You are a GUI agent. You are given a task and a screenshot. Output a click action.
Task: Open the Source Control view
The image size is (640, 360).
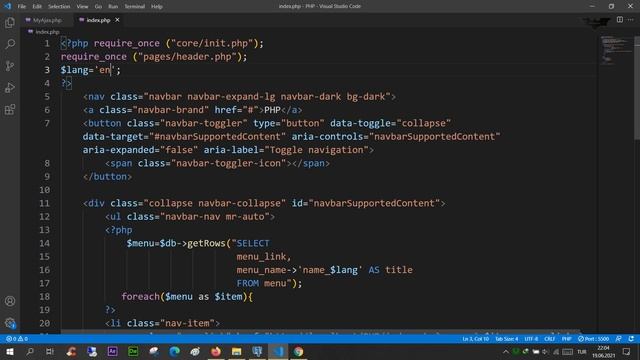point(10,66)
